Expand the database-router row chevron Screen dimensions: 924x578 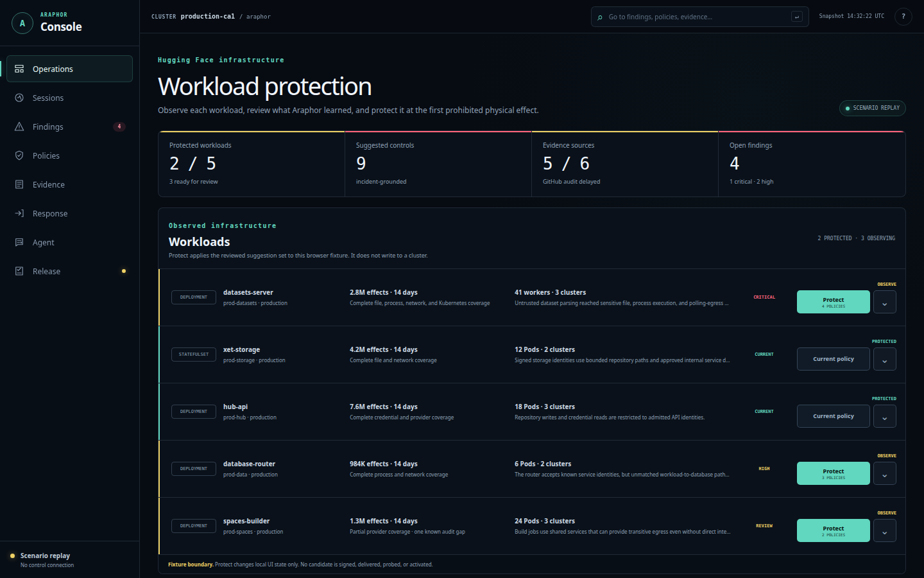click(884, 474)
